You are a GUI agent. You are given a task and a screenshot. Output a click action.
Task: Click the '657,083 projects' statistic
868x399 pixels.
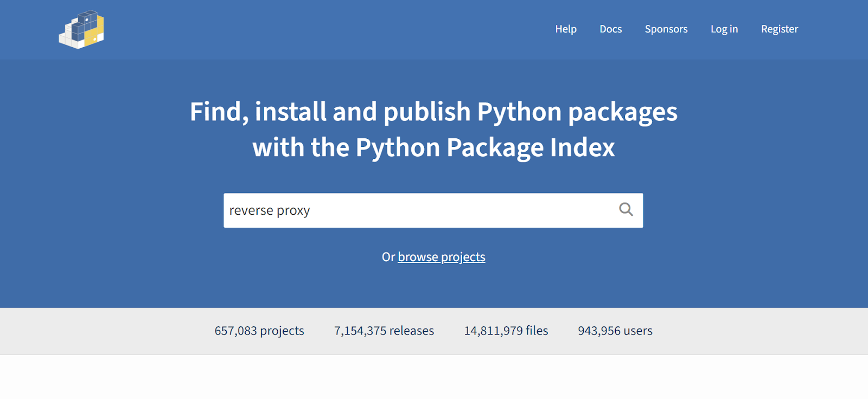(x=259, y=331)
